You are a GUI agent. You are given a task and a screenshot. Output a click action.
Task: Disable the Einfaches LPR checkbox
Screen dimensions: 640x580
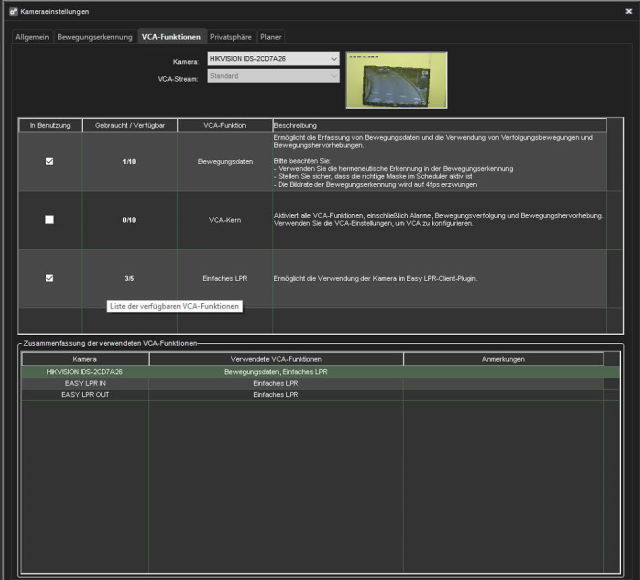50,278
